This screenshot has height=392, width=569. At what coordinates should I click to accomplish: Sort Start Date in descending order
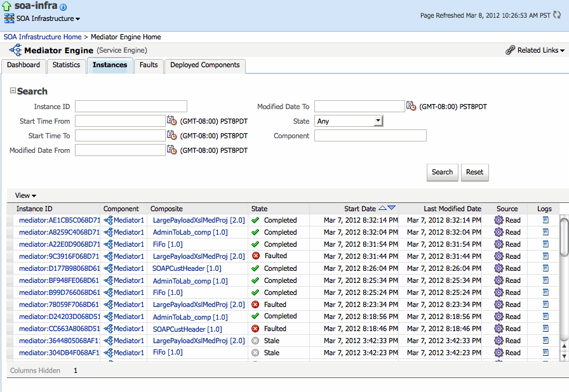[392, 207]
